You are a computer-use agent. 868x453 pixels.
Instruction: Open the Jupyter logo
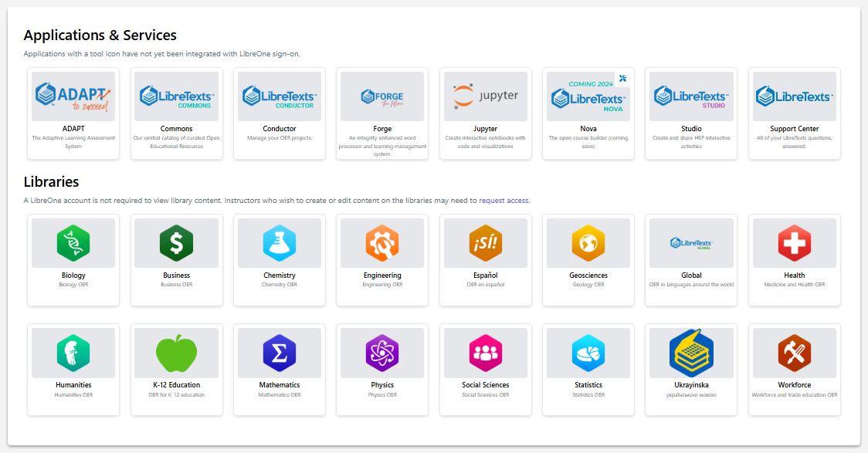[x=486, y=96]
